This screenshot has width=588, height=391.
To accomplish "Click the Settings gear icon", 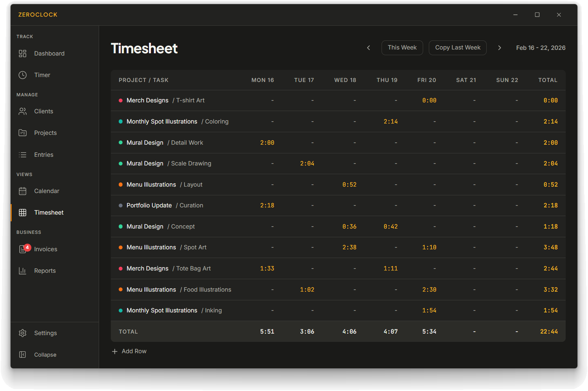I will (23, 333).
